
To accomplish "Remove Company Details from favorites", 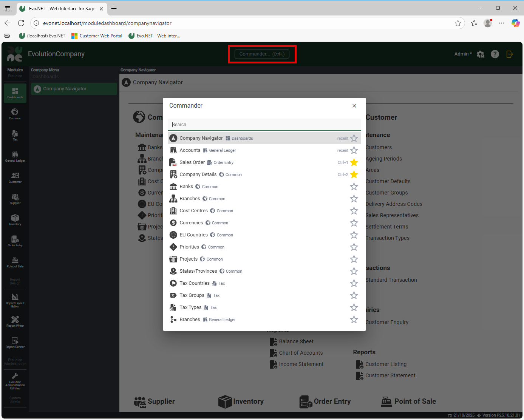I will pos(354,174).
